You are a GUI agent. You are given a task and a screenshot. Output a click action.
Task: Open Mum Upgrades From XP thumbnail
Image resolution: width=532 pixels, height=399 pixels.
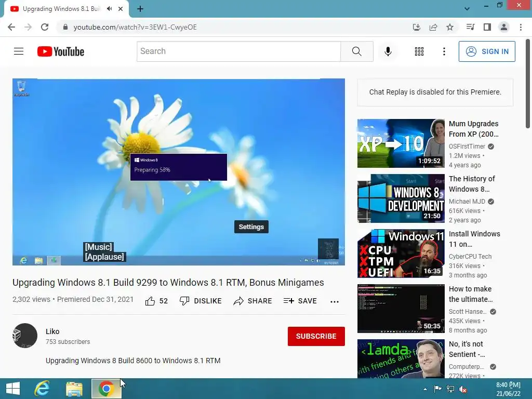point(401,143)
